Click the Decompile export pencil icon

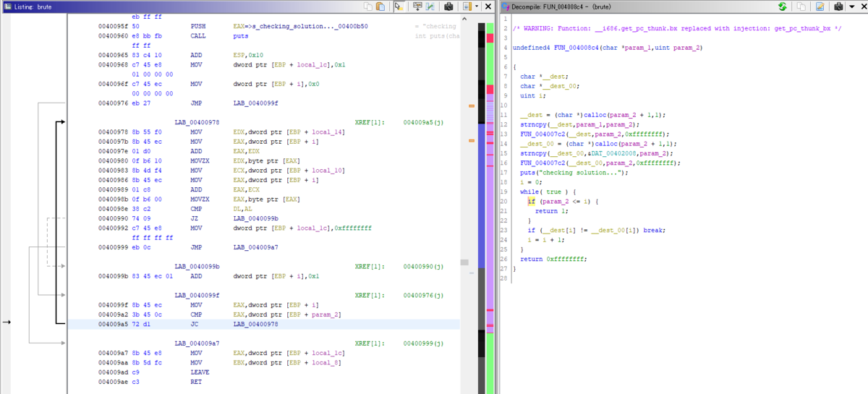820,7
